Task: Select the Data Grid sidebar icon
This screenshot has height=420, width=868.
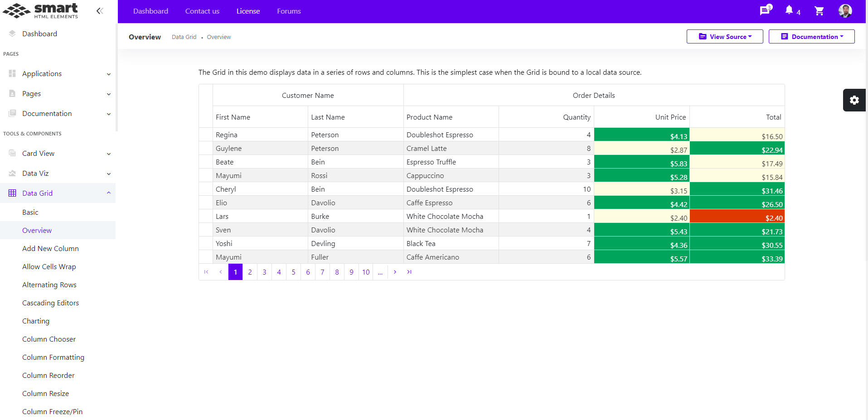Action: (12, 193)
